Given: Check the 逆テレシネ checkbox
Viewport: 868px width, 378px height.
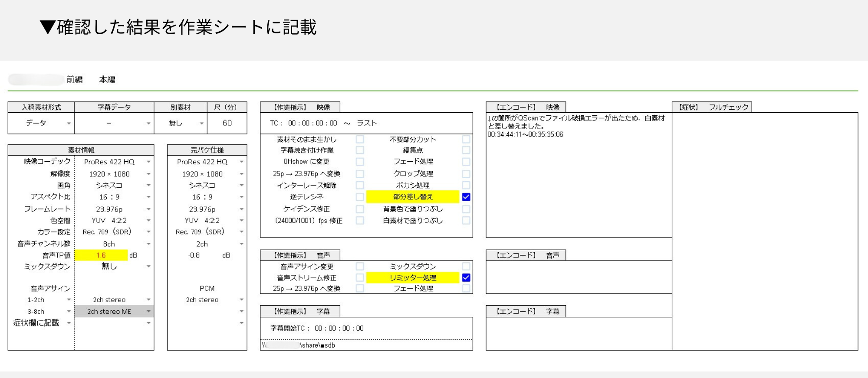Looking at the screenshot, I should [360, 197].
